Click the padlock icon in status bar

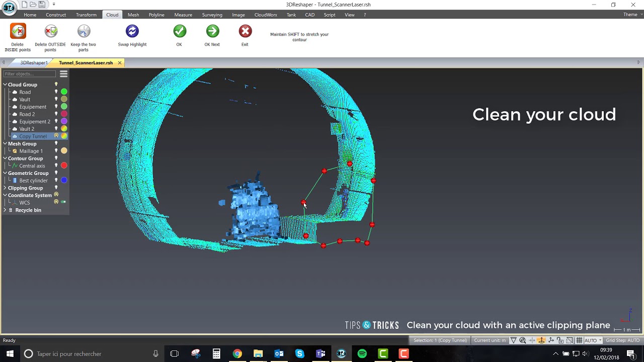(560, 340)
